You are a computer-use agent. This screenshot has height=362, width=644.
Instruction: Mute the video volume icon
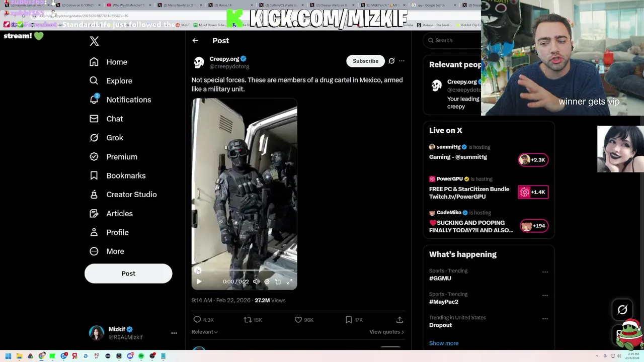tap(256, 282)
